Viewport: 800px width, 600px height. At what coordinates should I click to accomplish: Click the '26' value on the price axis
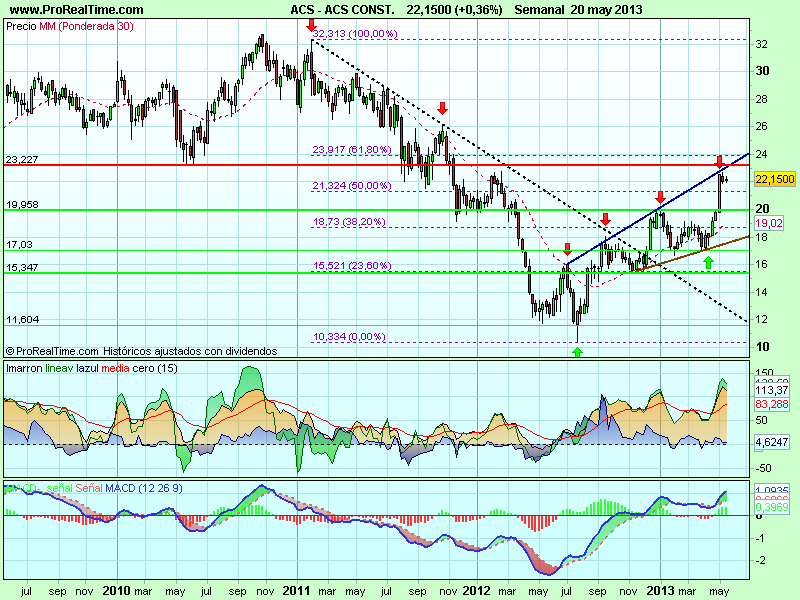click(x=761, y=127)
